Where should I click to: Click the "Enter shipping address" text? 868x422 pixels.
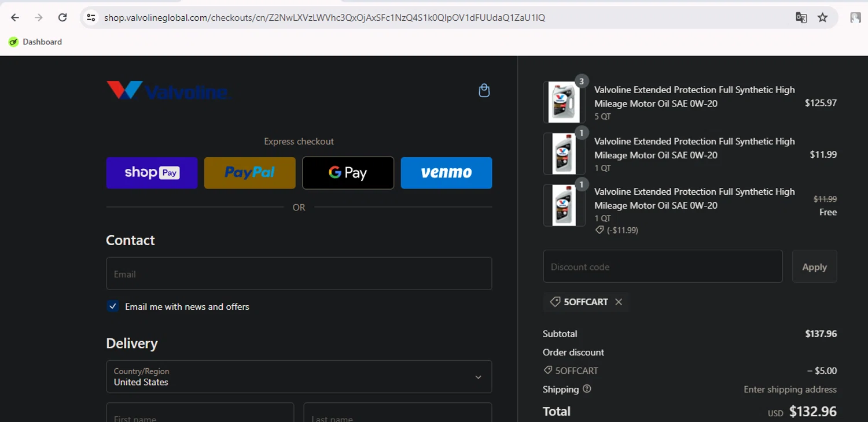coord(790,389)
